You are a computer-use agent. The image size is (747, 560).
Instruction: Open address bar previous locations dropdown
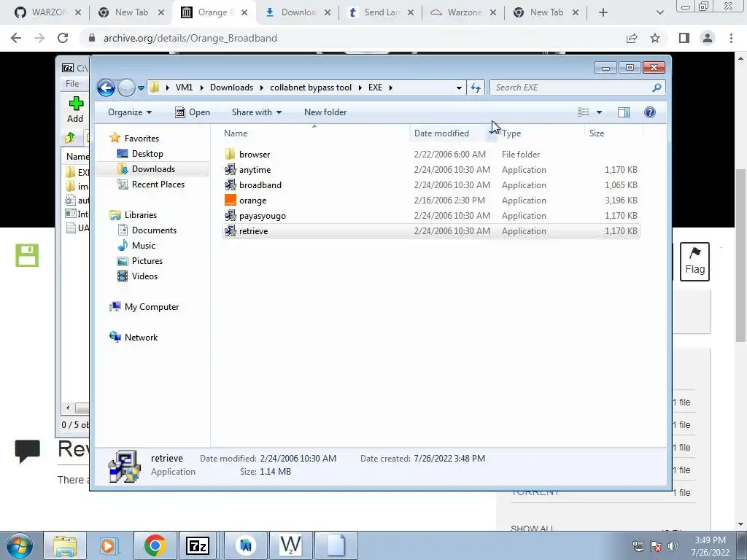(x=459, y=87)
